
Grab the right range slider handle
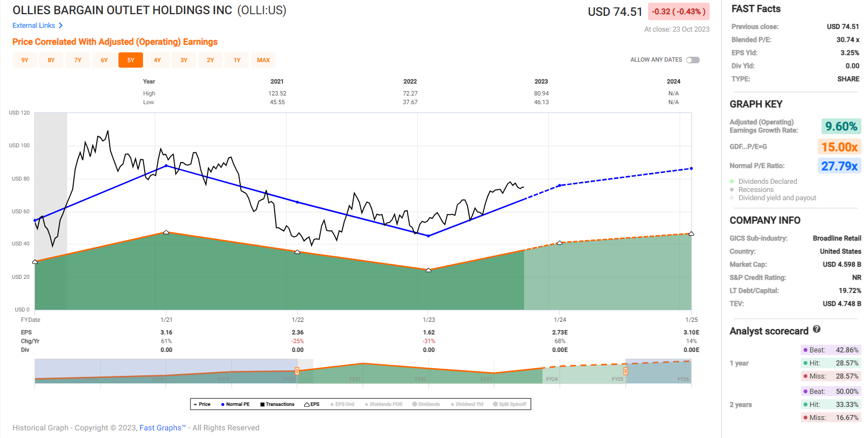pyautogui.click(x=626, y=371)
